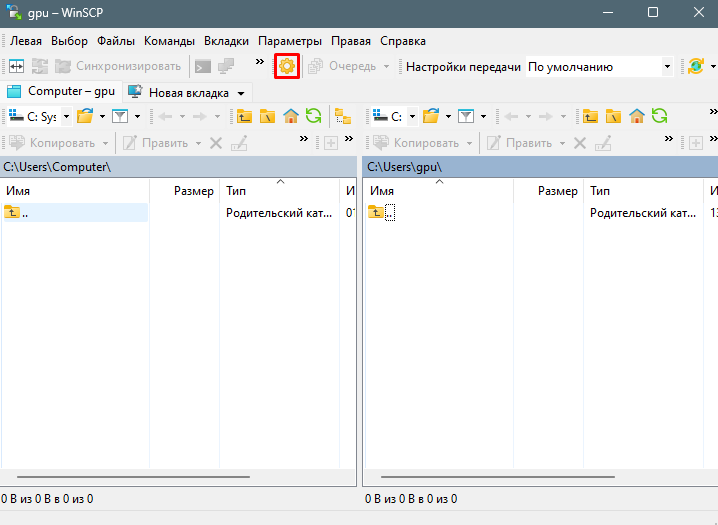Click the Computer panel horizontal scrollbar
Screen dimensions: 718x525
(x=133, y=477)
